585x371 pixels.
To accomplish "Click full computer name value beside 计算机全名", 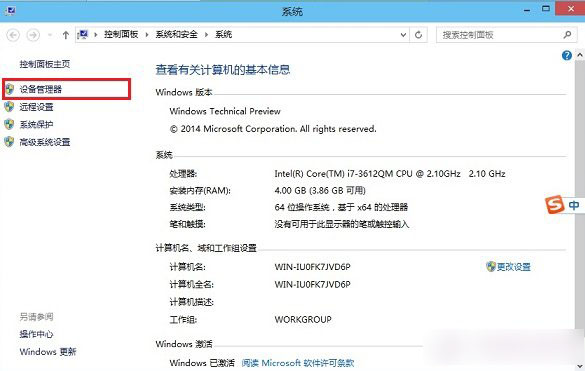I will click(312, 284).
